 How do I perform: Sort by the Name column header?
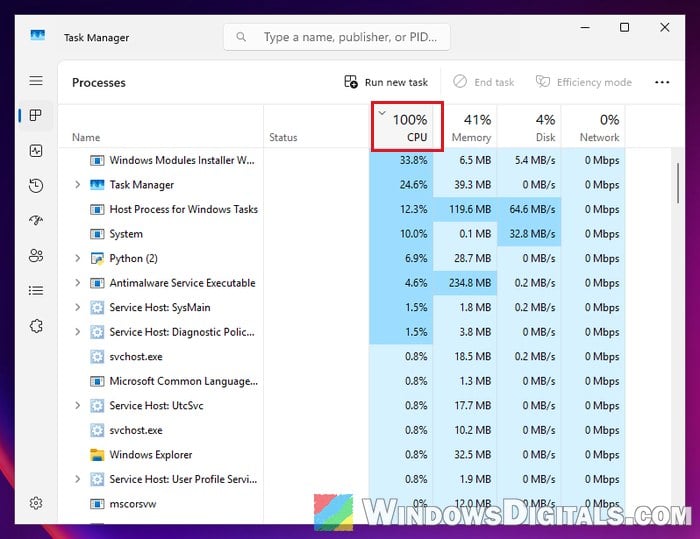(161, 127)
